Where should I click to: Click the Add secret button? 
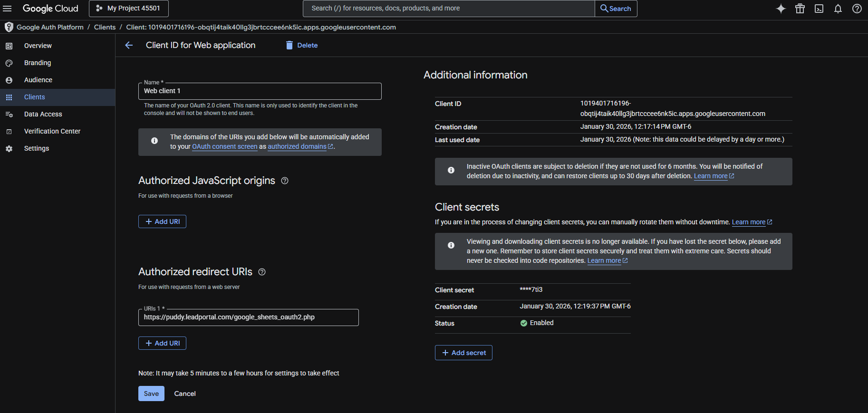(463, 353)
